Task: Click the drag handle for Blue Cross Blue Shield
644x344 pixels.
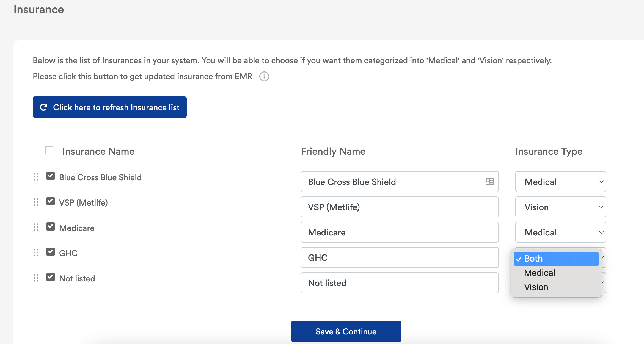Action: coord(36,177)
